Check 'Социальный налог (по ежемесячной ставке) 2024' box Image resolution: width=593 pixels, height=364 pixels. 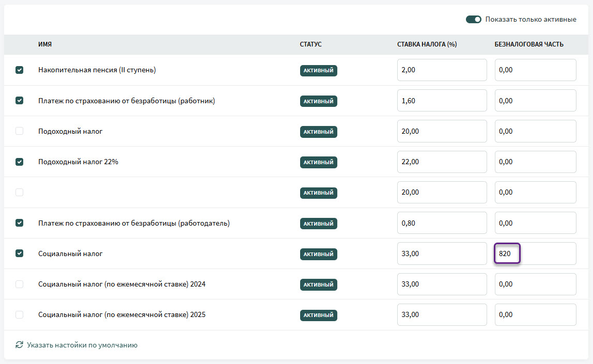[x=20, y=284]
